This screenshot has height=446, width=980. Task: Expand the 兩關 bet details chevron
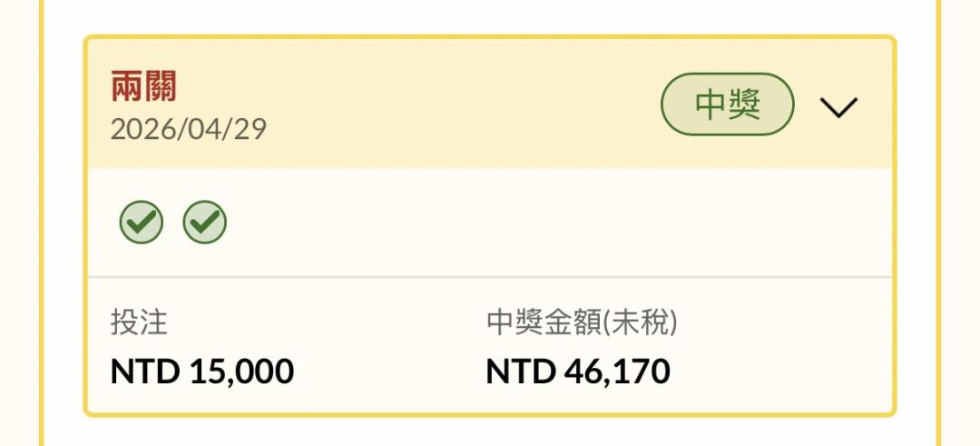tap(838, 107)
